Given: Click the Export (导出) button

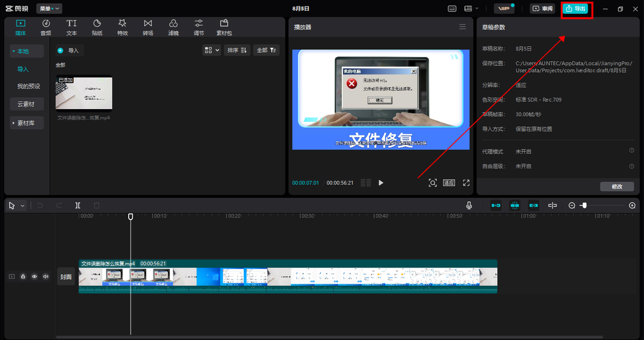Looking at the screenshot, I should point(576,9).
